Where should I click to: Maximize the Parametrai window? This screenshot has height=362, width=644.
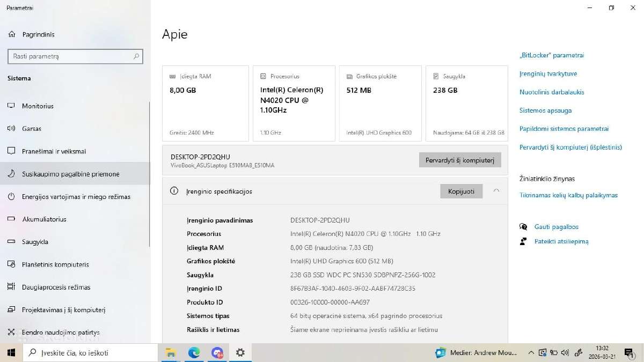(611, 8)
